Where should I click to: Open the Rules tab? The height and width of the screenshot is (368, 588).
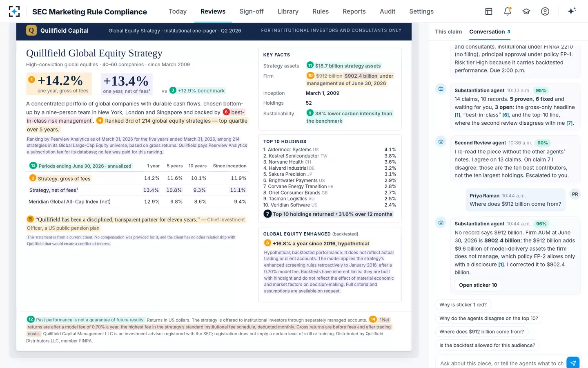pos(321,11)
